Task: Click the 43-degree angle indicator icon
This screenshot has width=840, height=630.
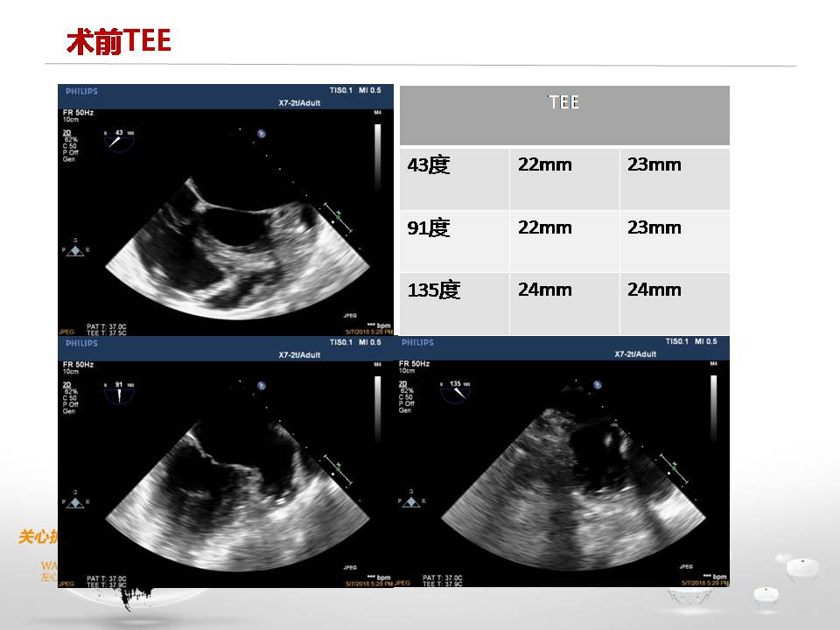Action: (x=119, y=141)
